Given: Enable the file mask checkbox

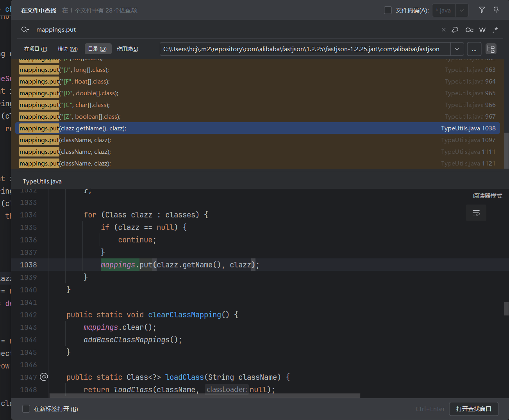Looking at the screenshot, I should [x=388, y=11].
